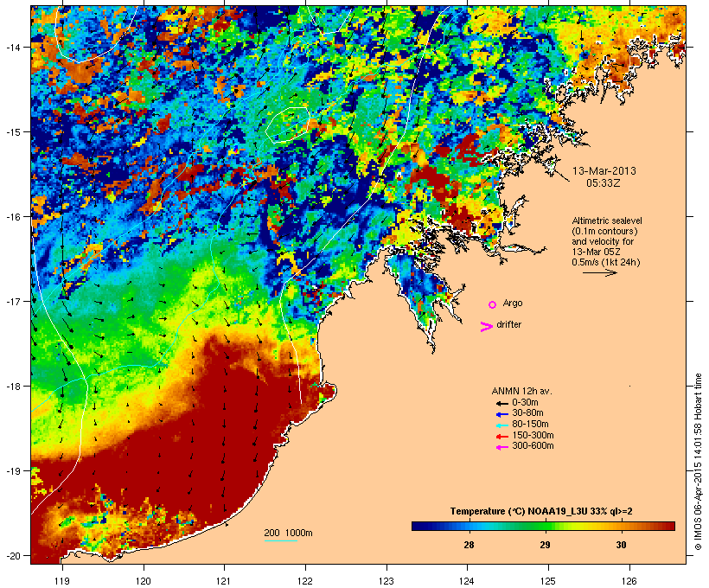Click the '200 1000m' isobath label text

tap(288, 533)
